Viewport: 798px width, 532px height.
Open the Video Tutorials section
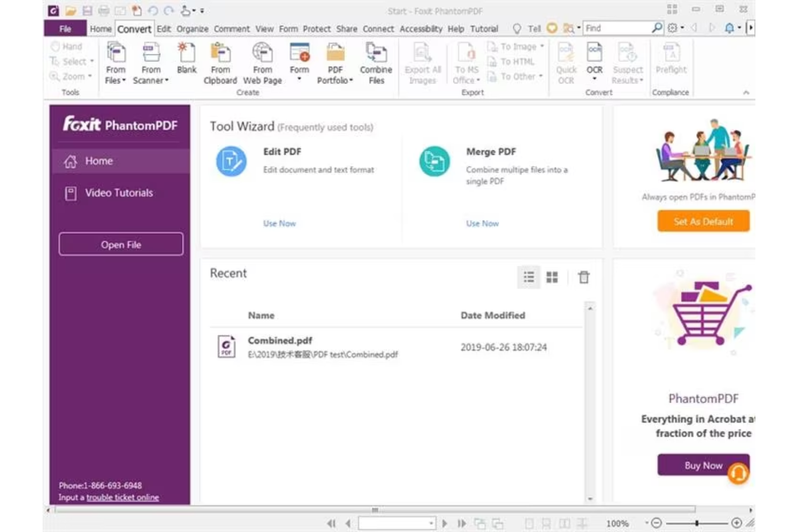coord(118,192)
